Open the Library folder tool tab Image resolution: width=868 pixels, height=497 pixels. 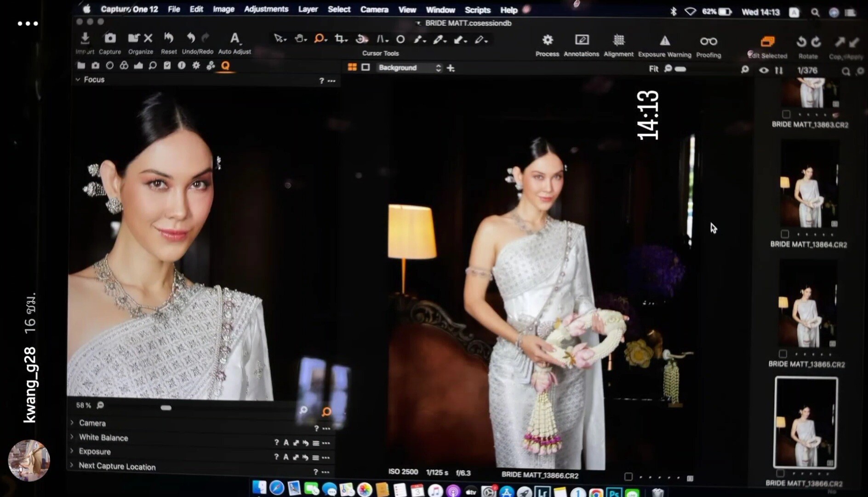pos(81,65)
